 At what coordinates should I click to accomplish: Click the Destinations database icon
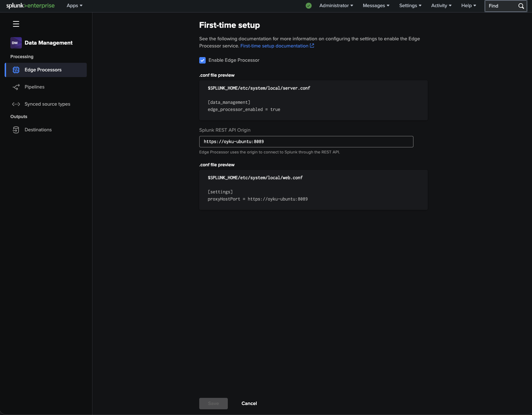pyautogui.click(x=16, y=130)
